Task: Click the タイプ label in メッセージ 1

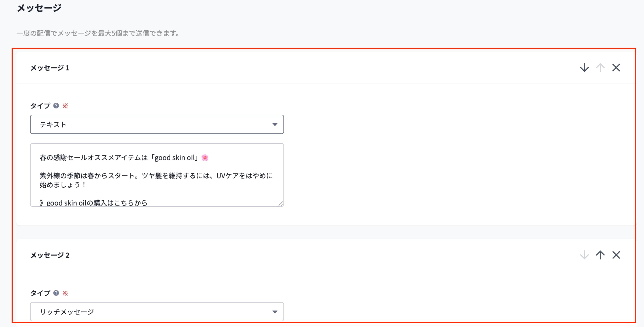Action: (x=40, y=106)
